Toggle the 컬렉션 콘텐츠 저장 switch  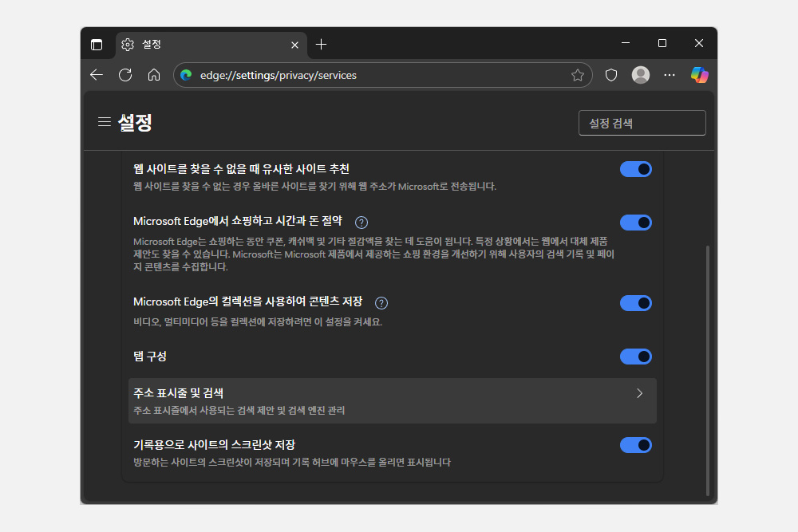click(636, 303)
